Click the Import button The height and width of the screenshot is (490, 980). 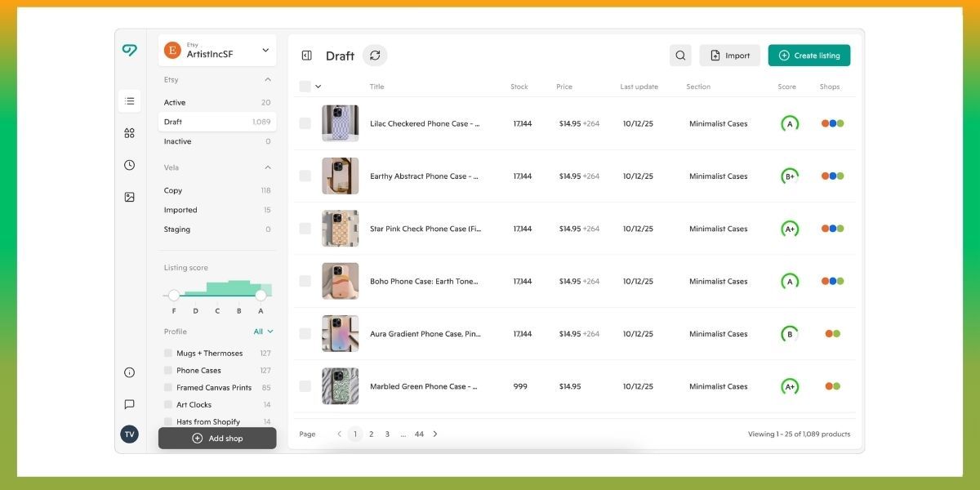point(729,56)
